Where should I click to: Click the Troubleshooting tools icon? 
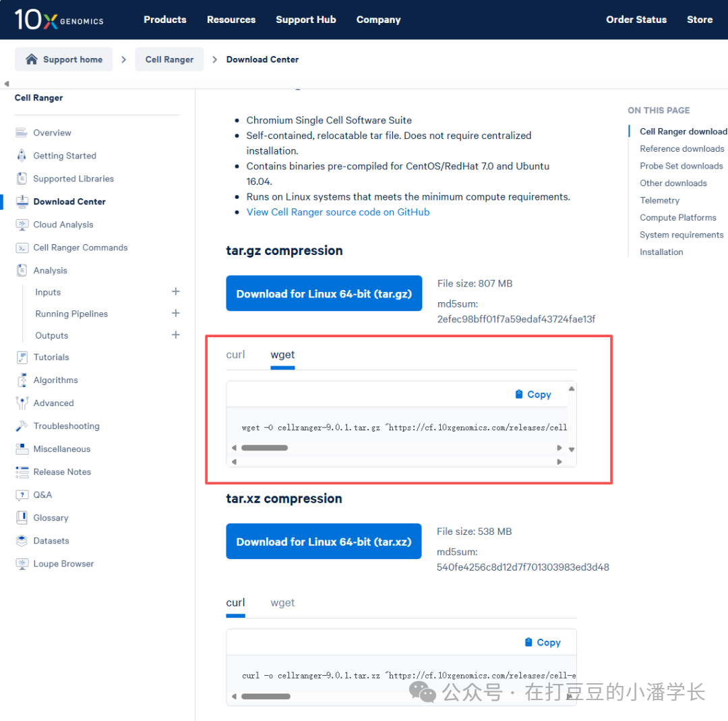point(22,426)
